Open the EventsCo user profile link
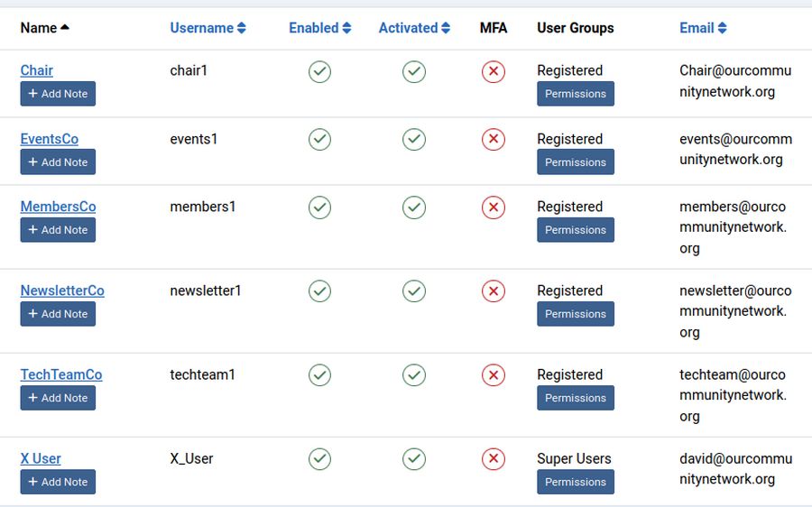812x507 pixels. pos(50,139)
